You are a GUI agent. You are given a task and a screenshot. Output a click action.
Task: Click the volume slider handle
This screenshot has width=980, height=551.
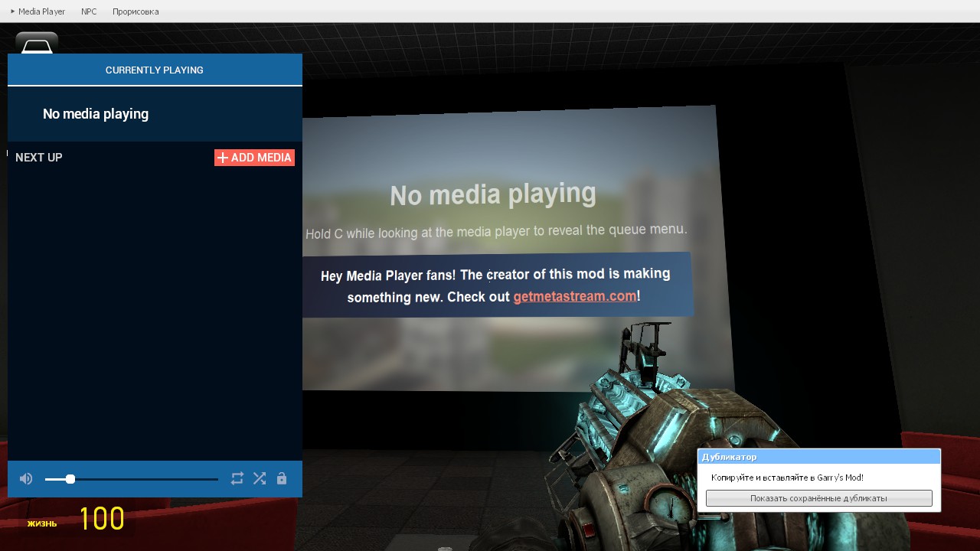tap(70, 479)
